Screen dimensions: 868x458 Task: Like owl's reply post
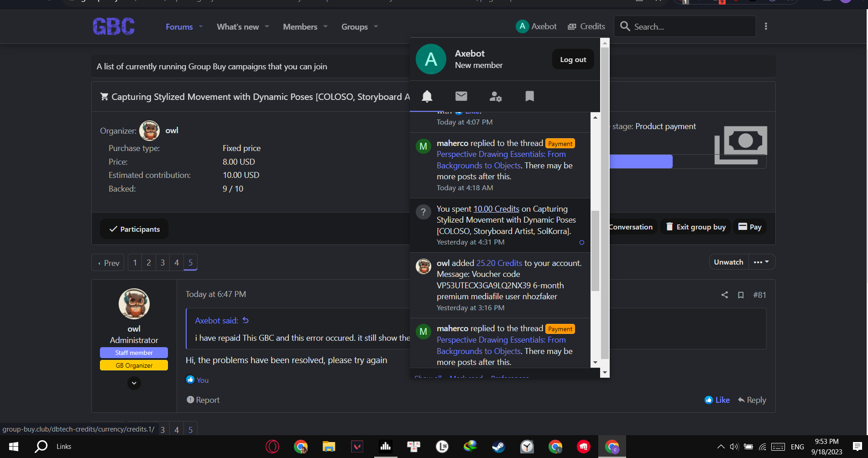tap(717, 400)
